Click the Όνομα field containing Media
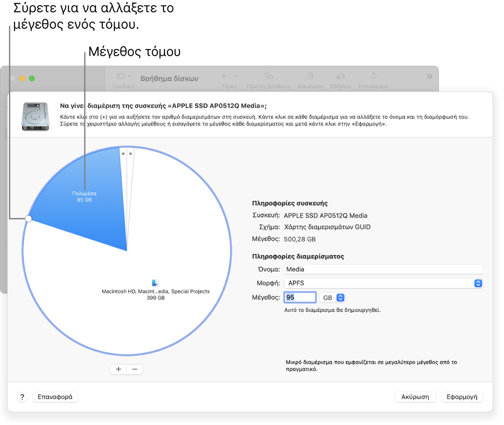This screenshot has height=425, width=504. click(383, 269)
